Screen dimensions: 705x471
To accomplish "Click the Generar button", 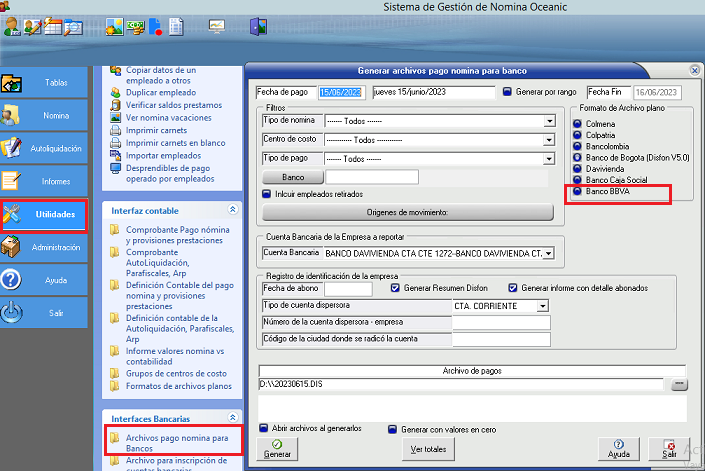I will click(x=277, y=448).
